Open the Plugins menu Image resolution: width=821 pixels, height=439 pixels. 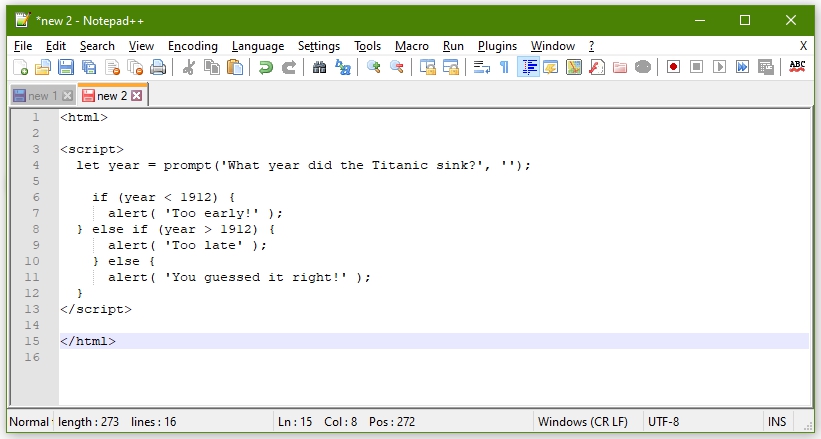coord(497,46)
